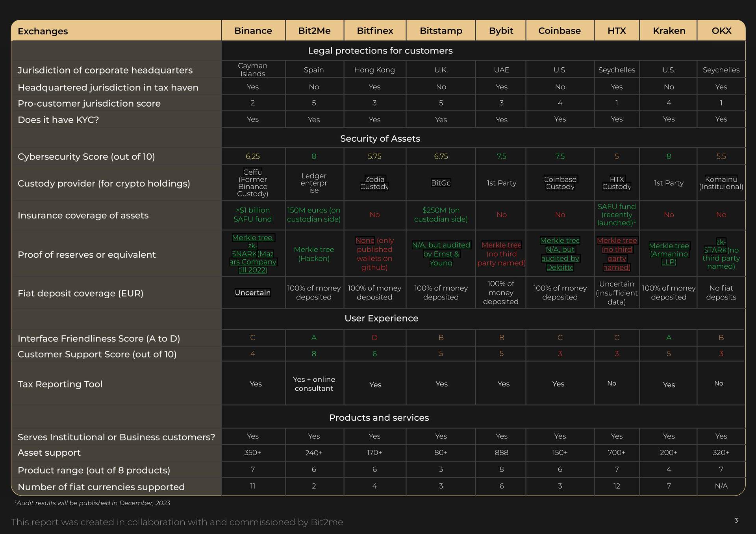Screen dimensions: 756x534
Task: Click the Bitfinex column header
Action: click(375, 31)
